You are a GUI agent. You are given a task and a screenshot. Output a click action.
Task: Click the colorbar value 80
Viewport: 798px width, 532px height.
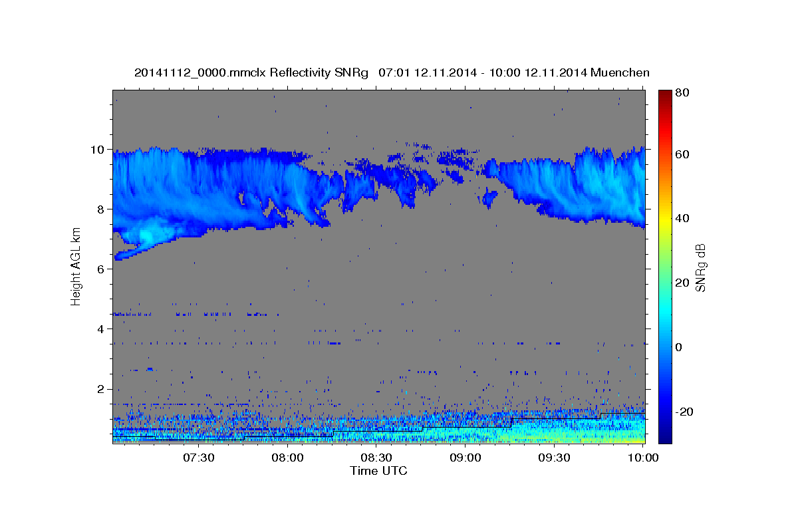[x=682, y=93]
